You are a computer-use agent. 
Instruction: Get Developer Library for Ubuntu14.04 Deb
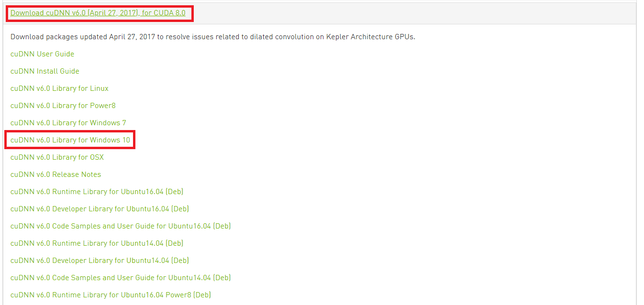[100, 261]
